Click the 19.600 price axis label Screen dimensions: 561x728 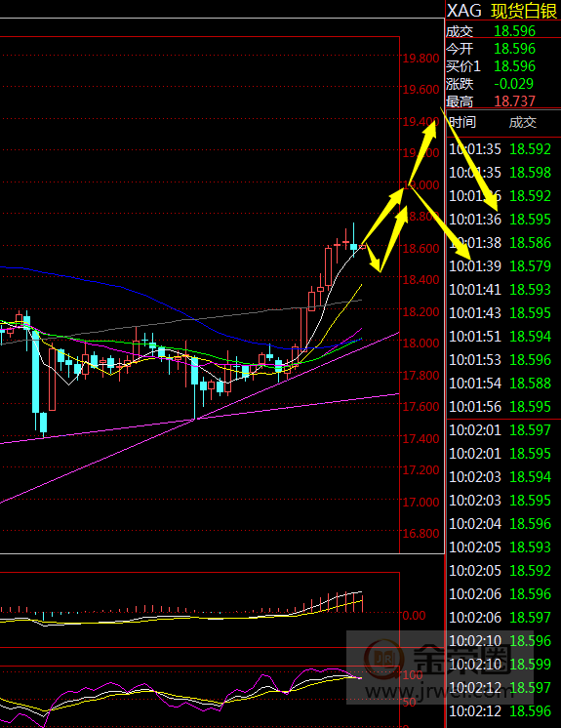tap(421, 90)
